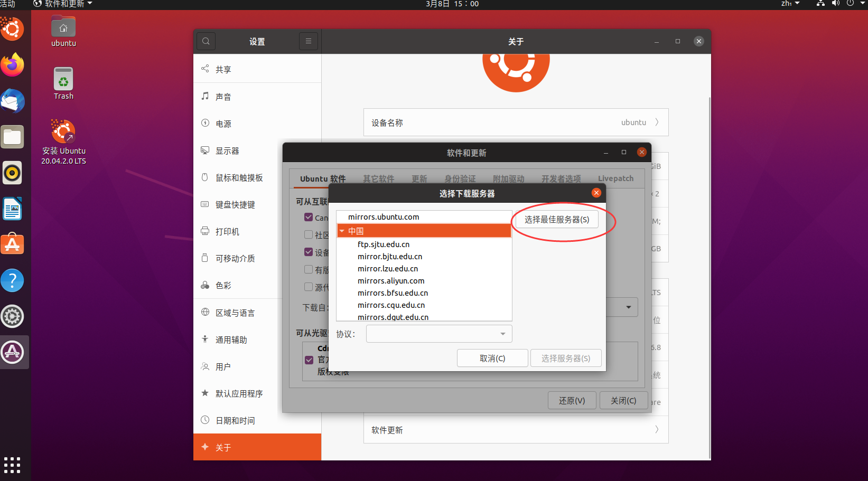Click 选择最佳服务器(S) button
Screen dimensions: 868x481
[x=557, y=219]
